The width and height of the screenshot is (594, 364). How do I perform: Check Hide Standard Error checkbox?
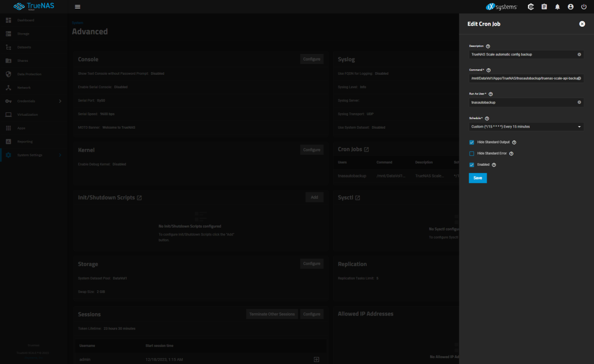click(x=472, y=153)
